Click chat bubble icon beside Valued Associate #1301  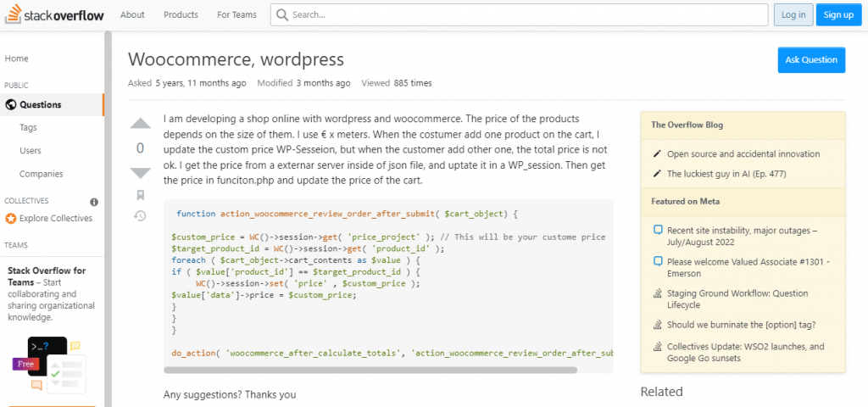pos(658,261)
